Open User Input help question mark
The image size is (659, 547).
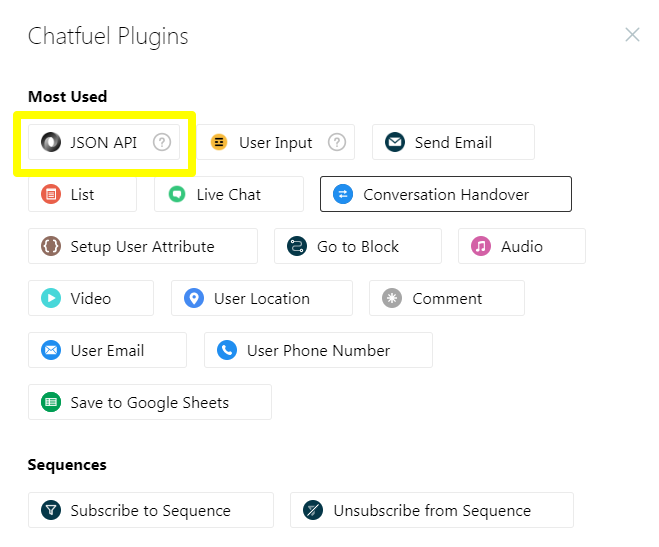[x=337, y=143]
